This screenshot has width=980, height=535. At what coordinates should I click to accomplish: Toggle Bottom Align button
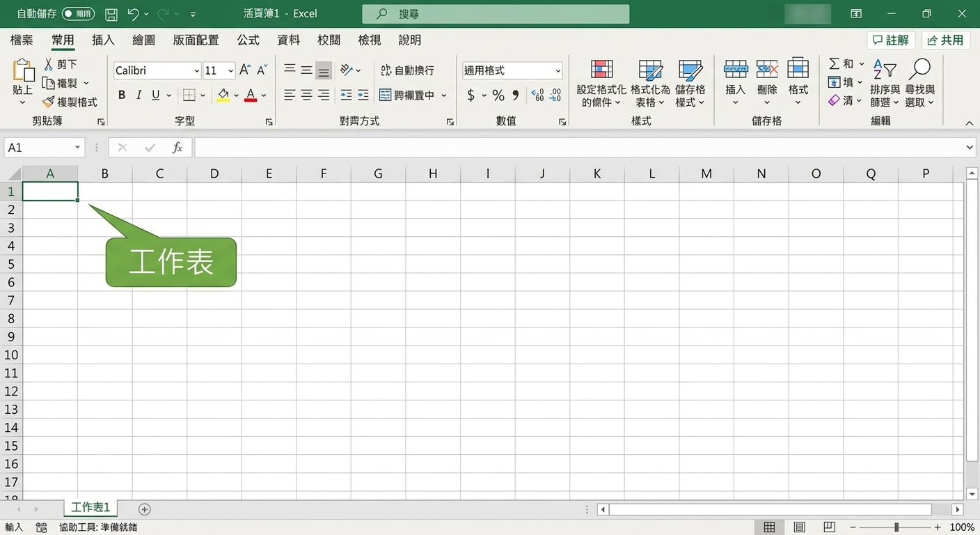[323, 70]
